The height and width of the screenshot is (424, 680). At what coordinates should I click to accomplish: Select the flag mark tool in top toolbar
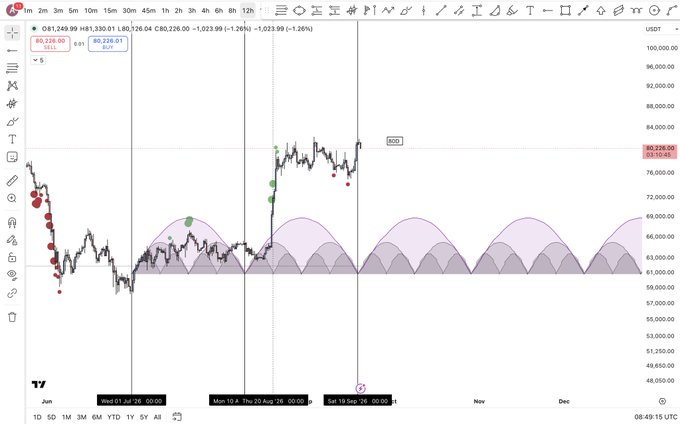pyautogui.click(x=370, y=10)
